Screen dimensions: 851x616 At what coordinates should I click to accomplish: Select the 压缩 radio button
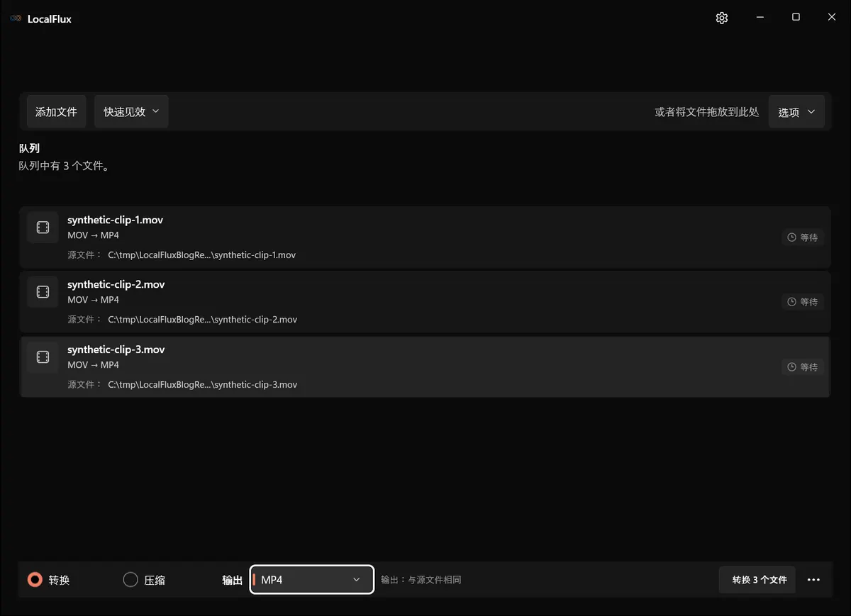pos(130,580)
